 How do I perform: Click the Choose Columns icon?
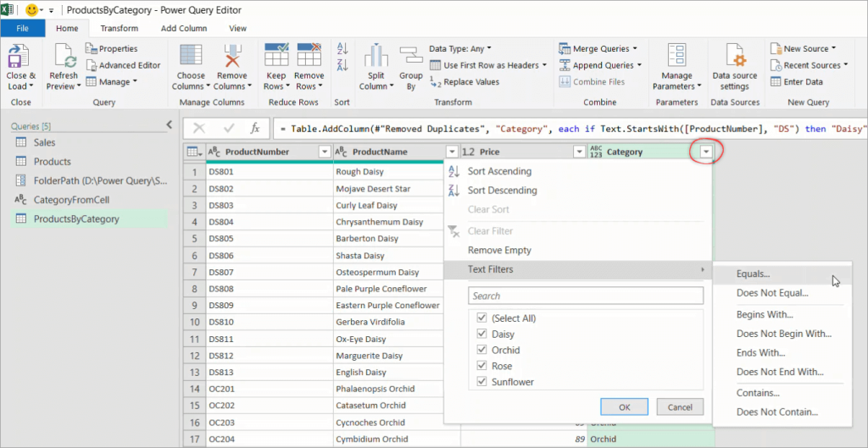[x=191, y=57]
